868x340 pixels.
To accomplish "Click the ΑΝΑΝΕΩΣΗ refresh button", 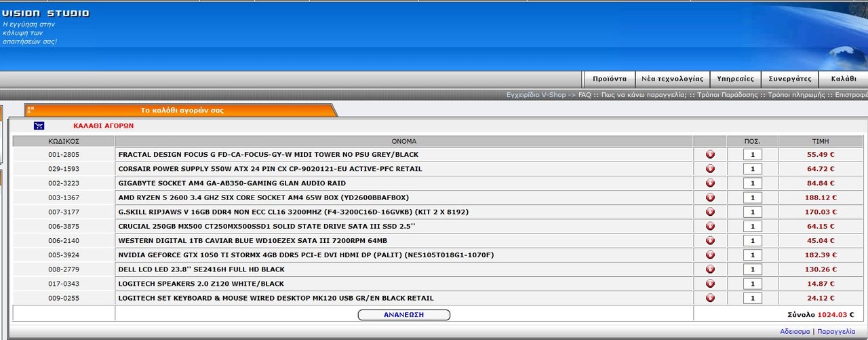I will (x=403, y=315).
